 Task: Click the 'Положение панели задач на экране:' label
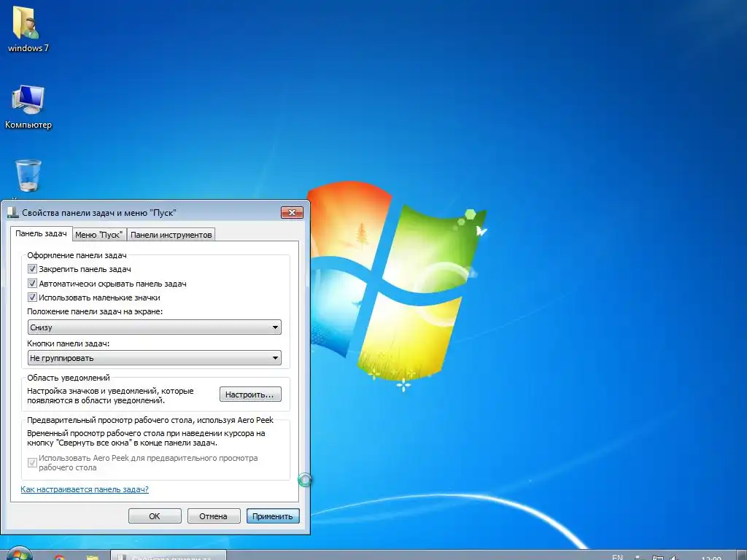(95, 311)
